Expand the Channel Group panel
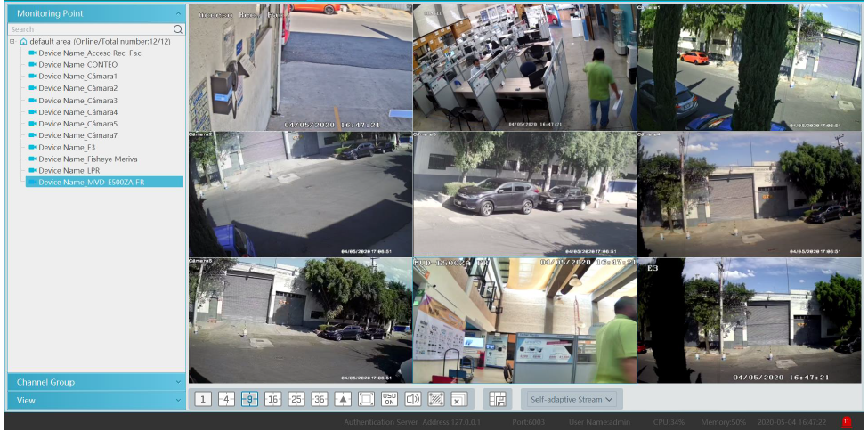868x431 pixels. [96, 382]
